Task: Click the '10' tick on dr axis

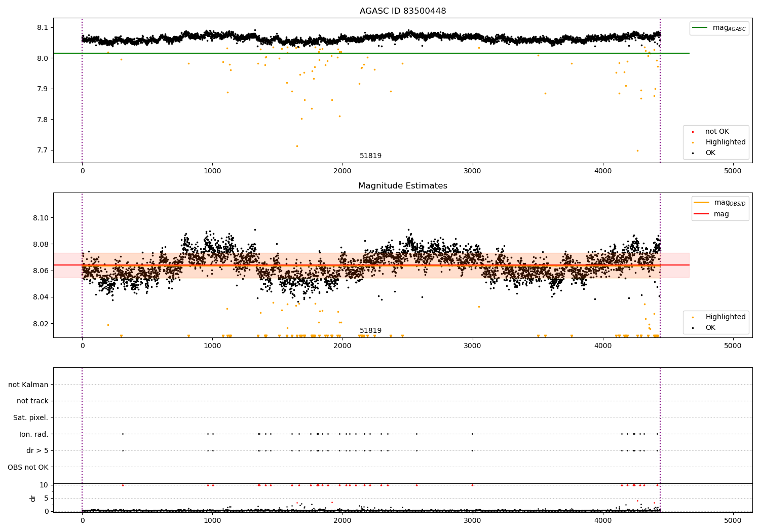Action: click(44, 485)
